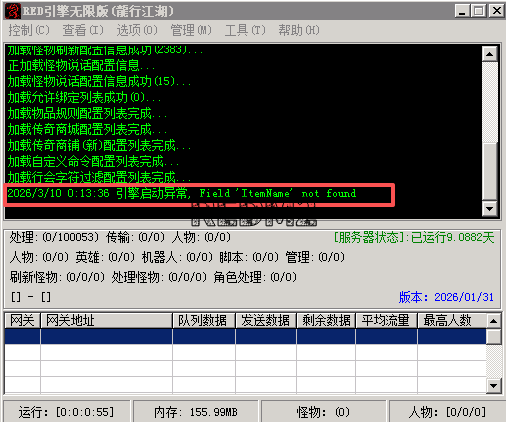
Task: Select the 网关 column header
Action: (x=23, y=321)
